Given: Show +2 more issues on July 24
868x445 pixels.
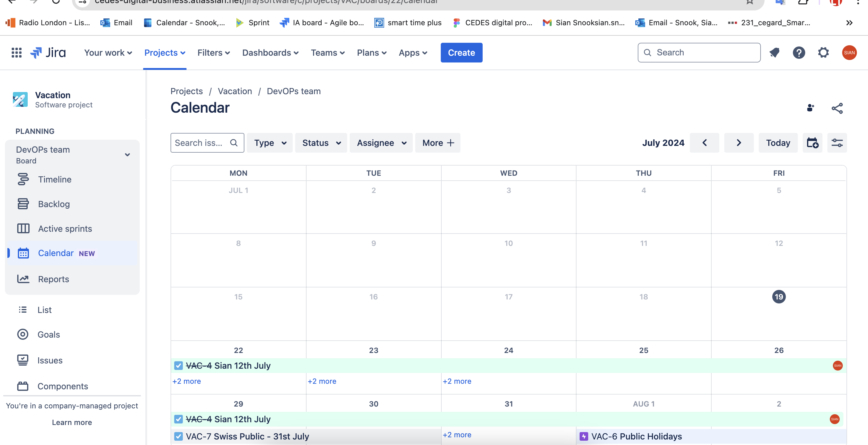Looking at the screenshot, I should [457, 381].
